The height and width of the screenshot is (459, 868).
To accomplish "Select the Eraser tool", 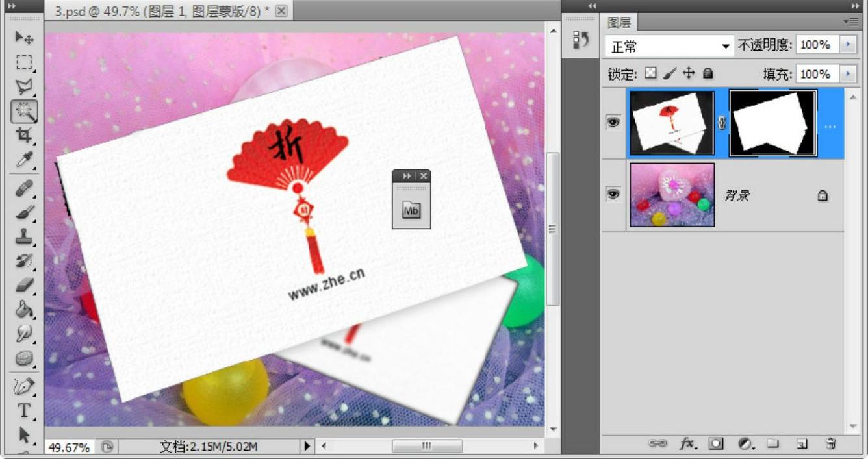I will 24,285.
